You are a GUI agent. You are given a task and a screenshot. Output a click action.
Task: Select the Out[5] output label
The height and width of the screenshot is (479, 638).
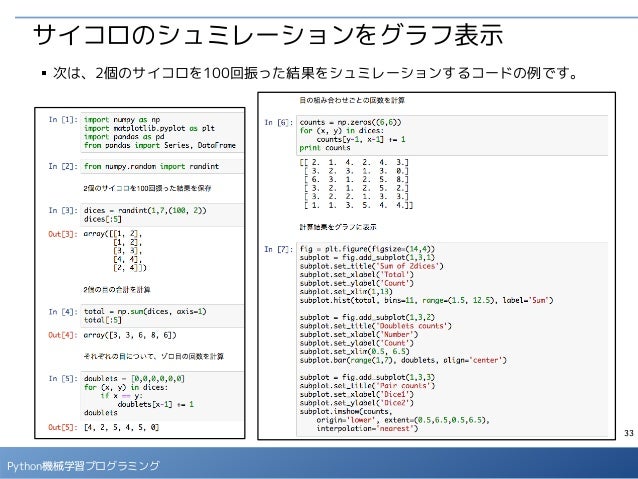(63, 427)
